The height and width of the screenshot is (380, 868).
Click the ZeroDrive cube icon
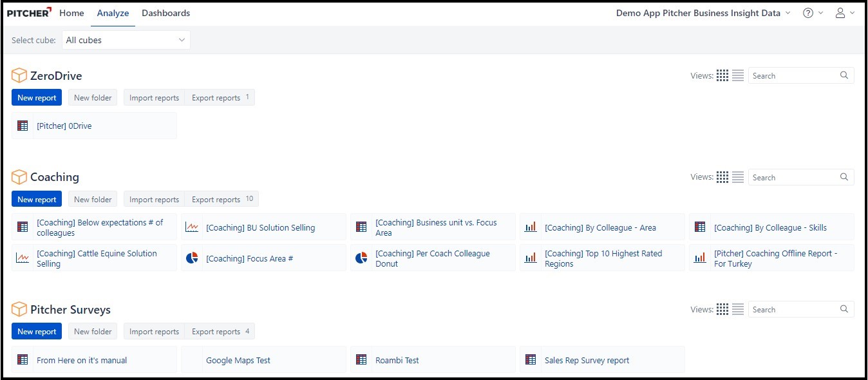point(19,76)
